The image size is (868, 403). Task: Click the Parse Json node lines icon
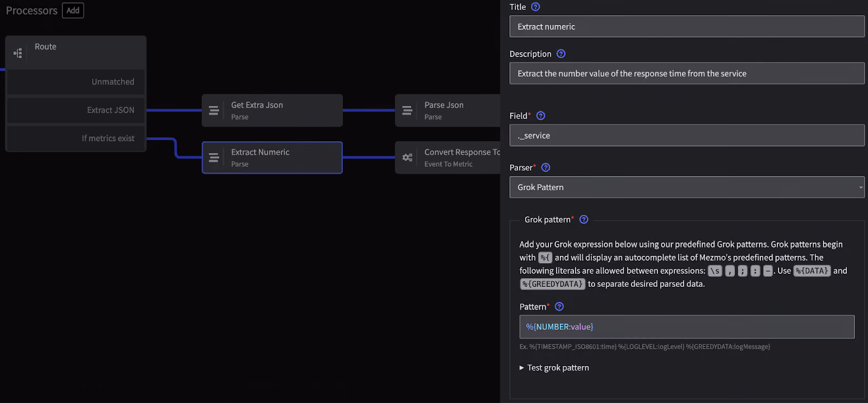click(407, 110)
